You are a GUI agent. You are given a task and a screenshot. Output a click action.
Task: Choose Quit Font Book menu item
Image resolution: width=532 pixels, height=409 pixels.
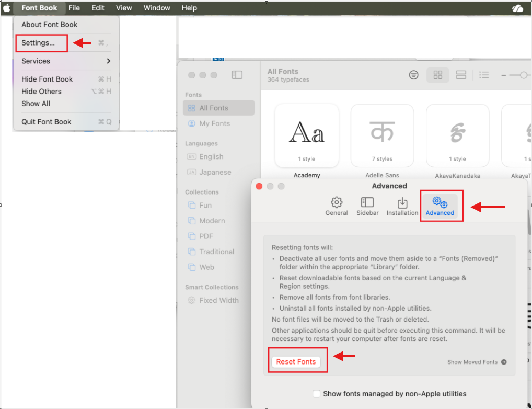pos(66,122)
